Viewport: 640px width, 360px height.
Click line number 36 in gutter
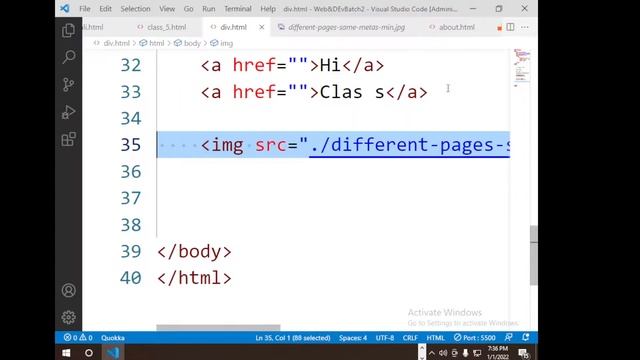click(131, 171)
